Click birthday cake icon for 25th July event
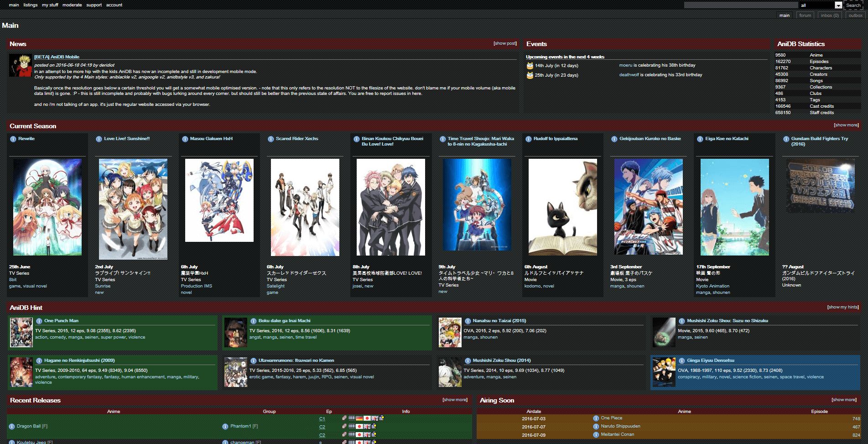Viewport: 868px width, 444px height. tap(530, 75)
